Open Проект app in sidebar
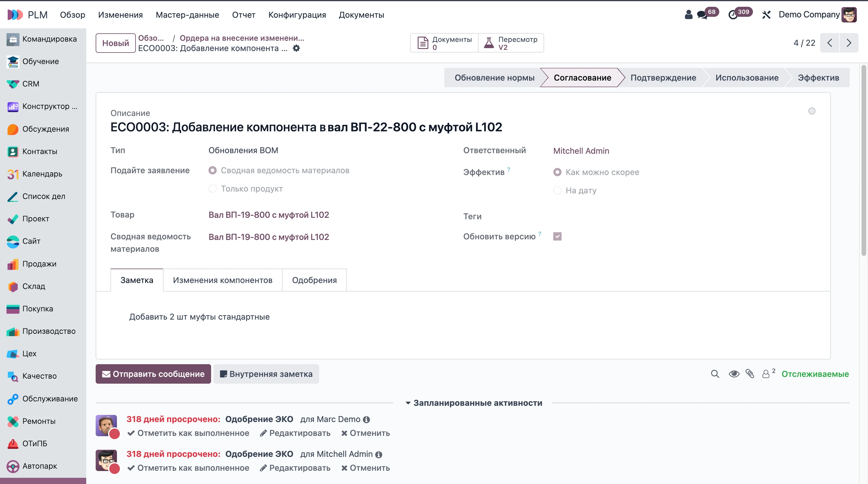 click(43, 219)
